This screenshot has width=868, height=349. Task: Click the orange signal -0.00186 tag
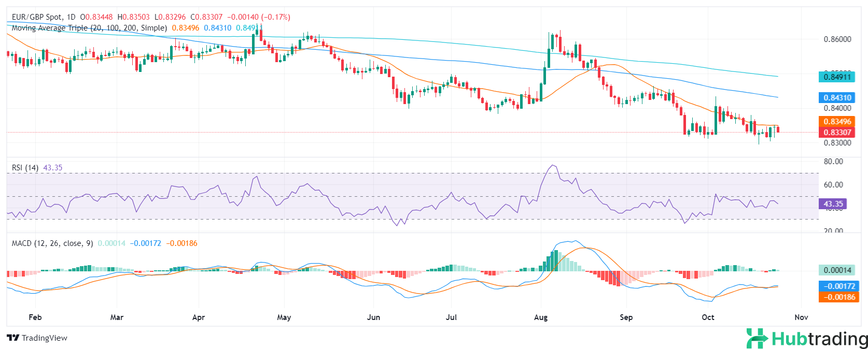point(838,297)
